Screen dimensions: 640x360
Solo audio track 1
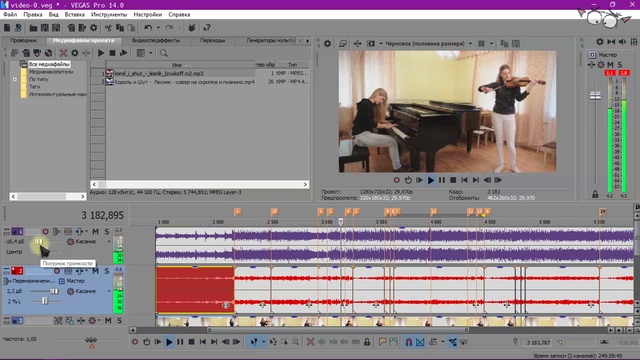pos(107,231)
